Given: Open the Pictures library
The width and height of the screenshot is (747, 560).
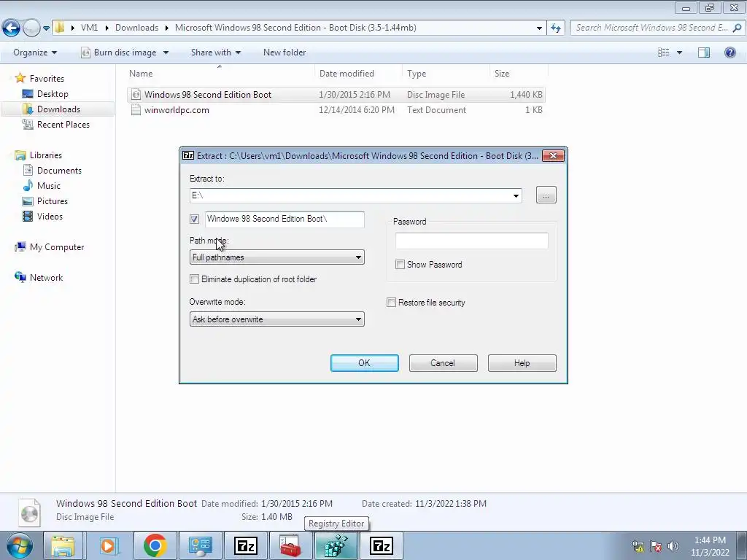Looking at the screenshot, I should point(52,201).
